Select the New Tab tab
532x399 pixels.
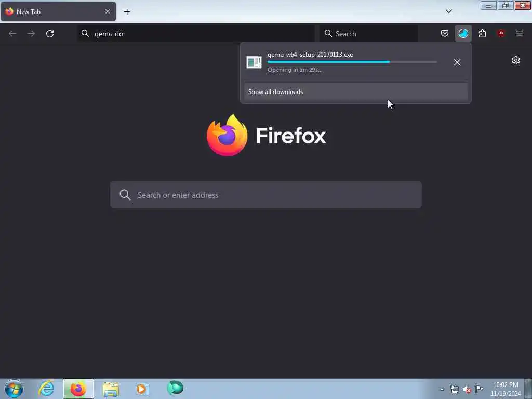click(58, 11)
